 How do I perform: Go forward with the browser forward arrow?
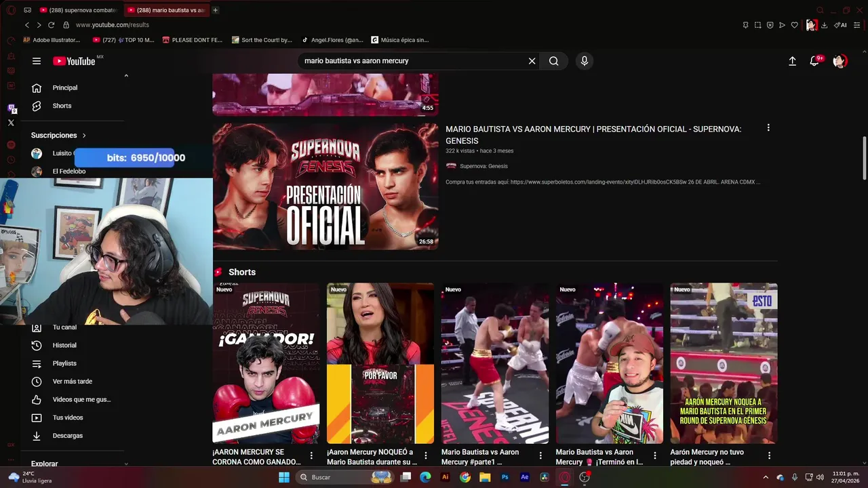[39, 25]
